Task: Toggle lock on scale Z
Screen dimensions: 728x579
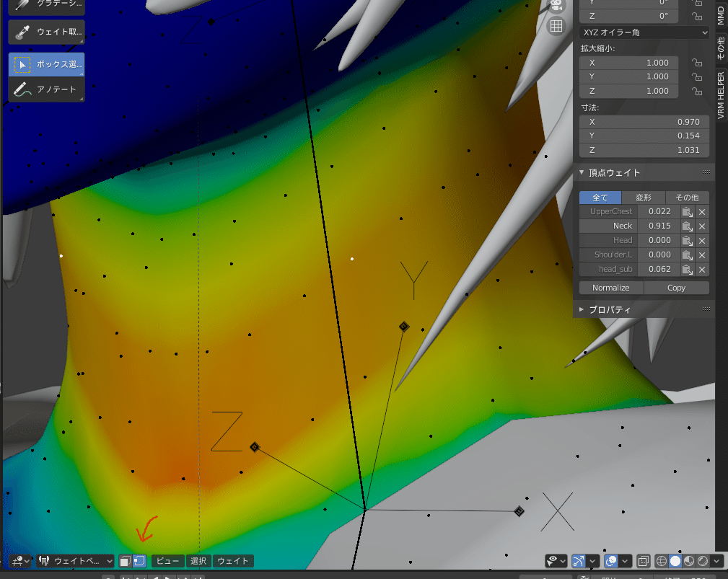Action: point(696,91)
